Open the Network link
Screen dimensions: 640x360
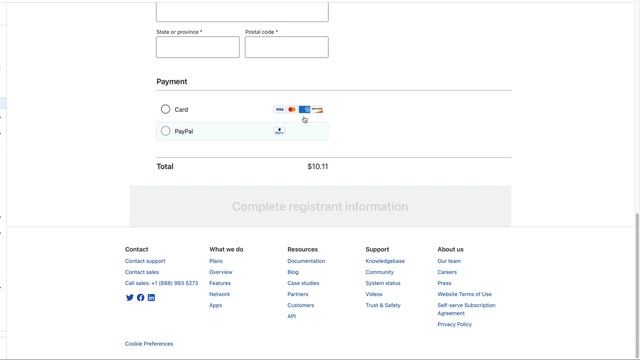tap(219, 294)
